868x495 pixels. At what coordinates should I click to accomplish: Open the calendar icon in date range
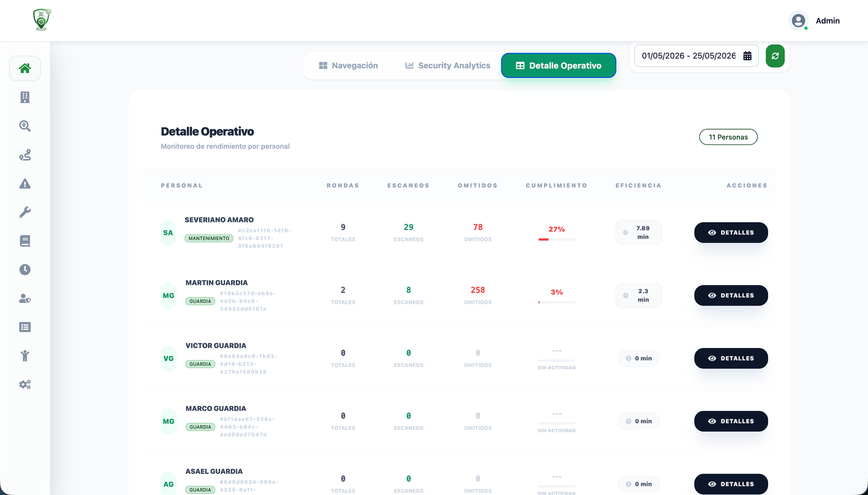tap(747, 56)
